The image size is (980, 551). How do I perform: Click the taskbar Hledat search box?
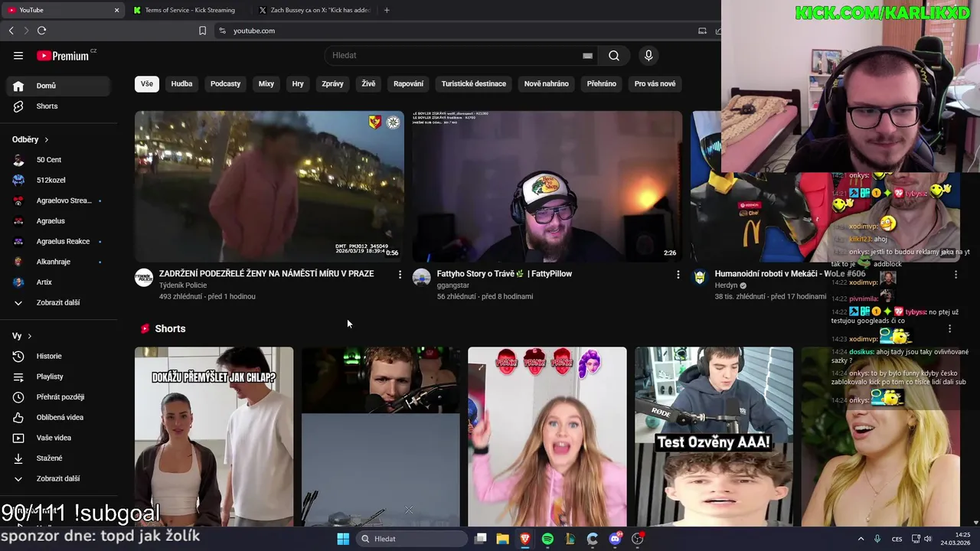pos(412,539)
